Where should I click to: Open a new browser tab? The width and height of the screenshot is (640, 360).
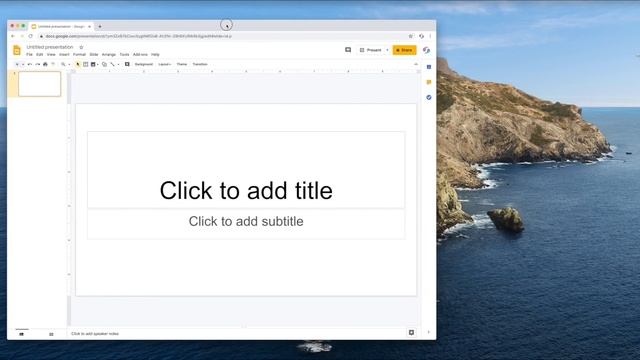pyautogui.click(x=100, y=27)
